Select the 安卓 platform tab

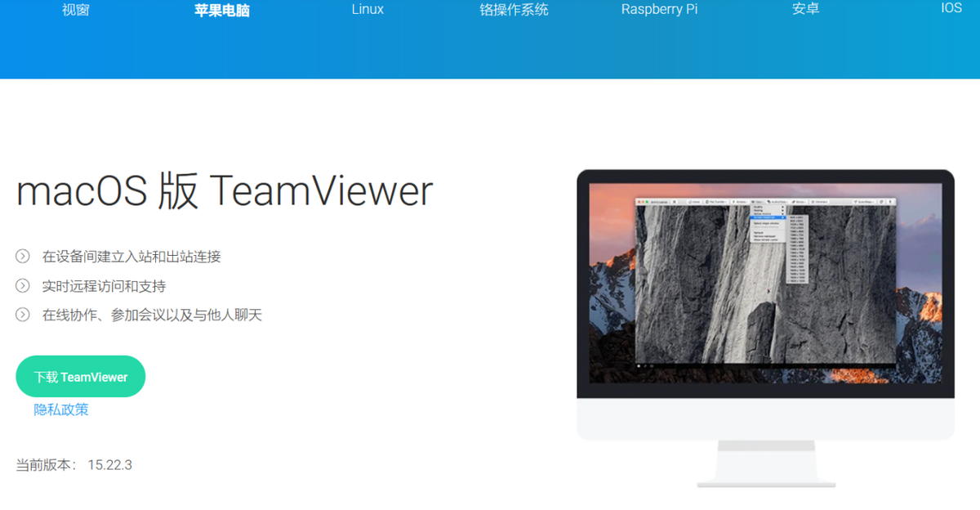[805, 10]
